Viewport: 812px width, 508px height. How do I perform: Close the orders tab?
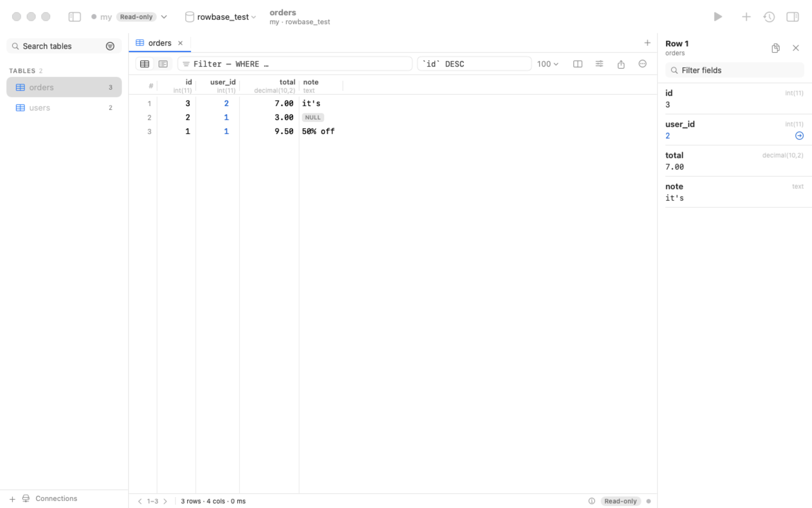coord(180,43)
